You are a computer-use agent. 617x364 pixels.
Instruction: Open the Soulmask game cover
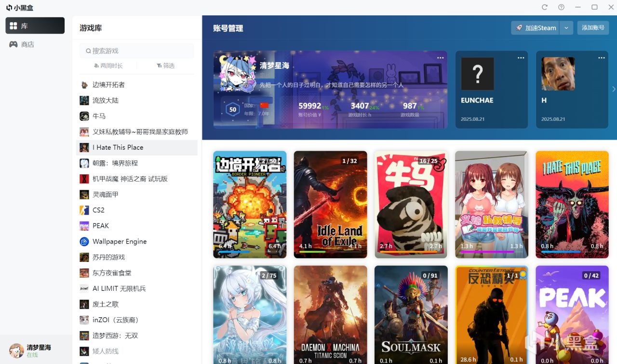point(411,315)
